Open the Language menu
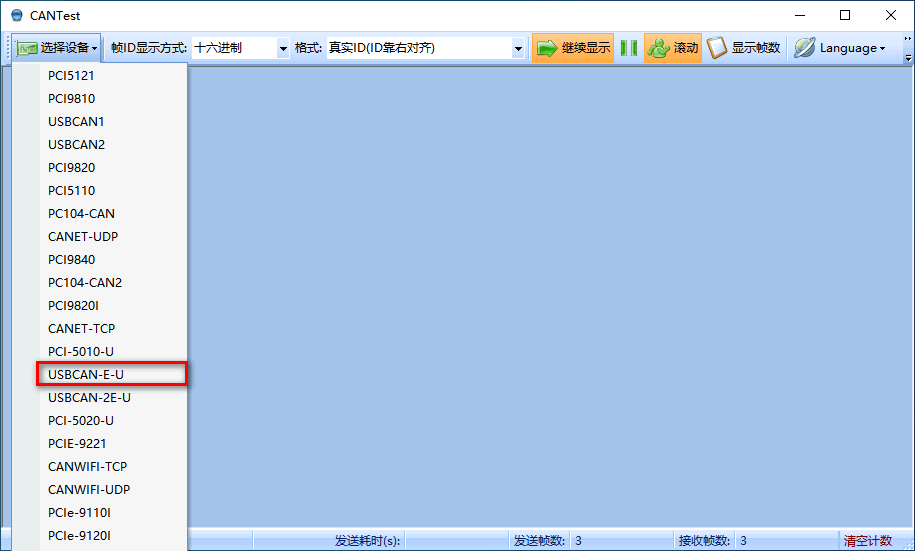Viewport: 915px width, 551px height. tap(840, 48)
